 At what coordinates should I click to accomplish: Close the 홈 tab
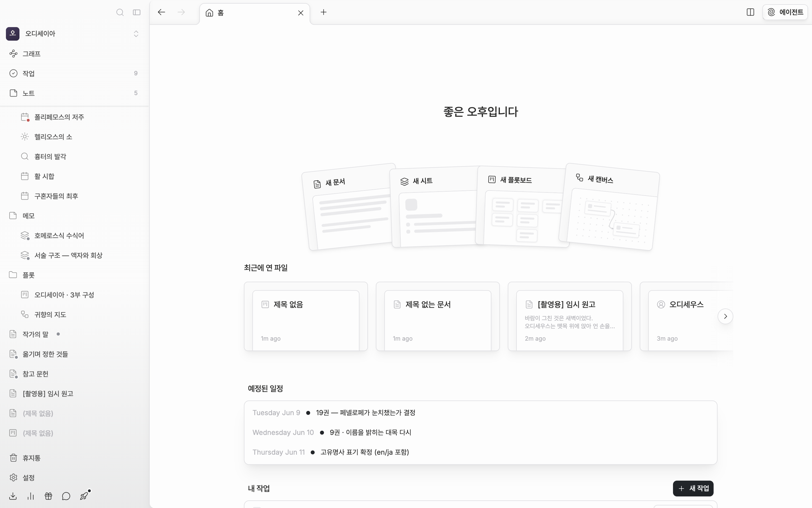coord(301,13)
